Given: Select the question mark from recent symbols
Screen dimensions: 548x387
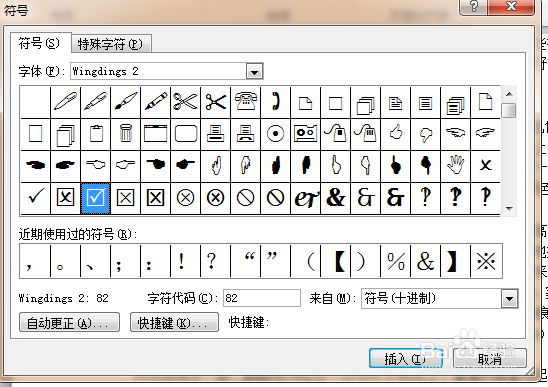Looking at the screenshot, I should (211, 261).
